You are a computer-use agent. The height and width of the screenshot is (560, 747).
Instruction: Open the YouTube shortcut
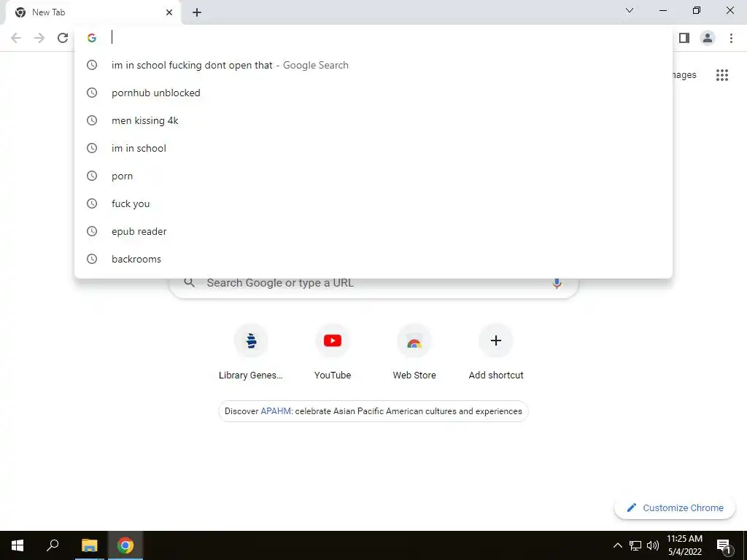pos(333,351)
